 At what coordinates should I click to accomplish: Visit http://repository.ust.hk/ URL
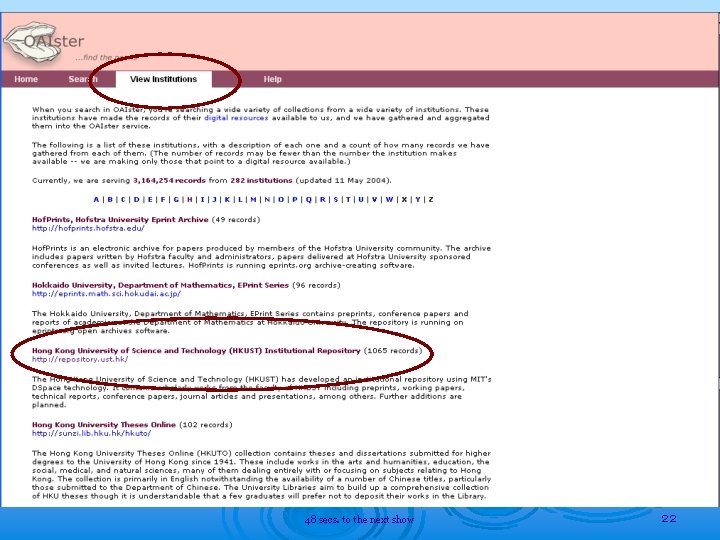coord(80,360)
